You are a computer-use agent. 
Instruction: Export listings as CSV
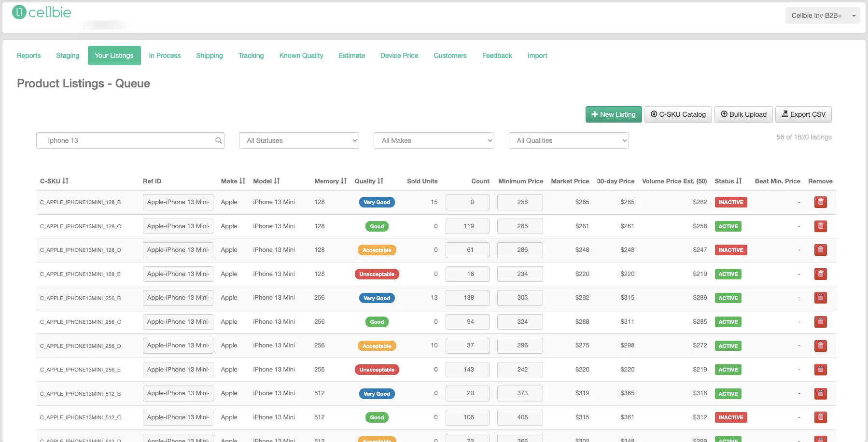[803, 114]
